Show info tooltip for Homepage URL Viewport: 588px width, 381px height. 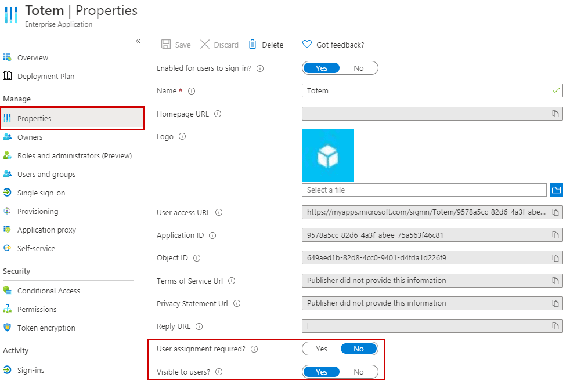click(x=218, y=114)
